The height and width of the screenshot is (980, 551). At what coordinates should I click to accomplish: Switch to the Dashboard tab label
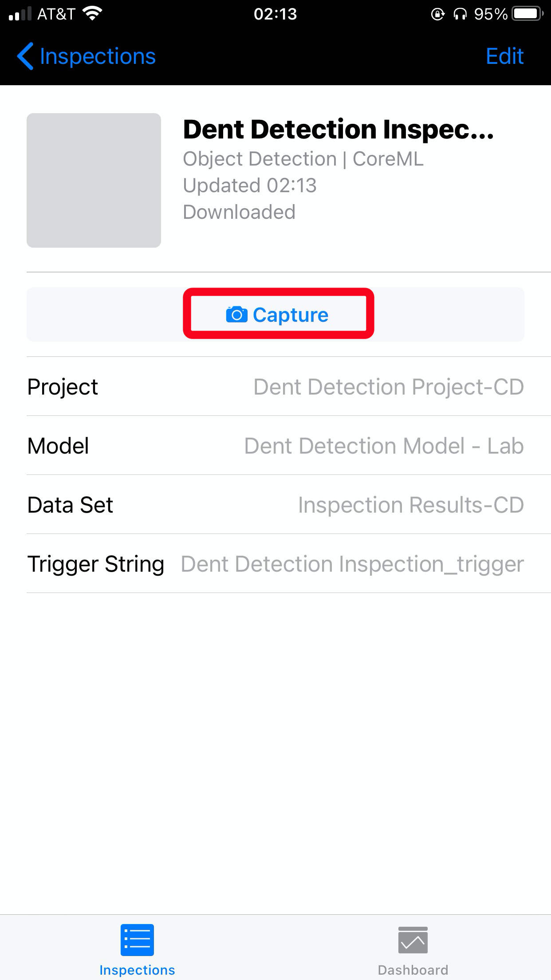coord(413,970)
